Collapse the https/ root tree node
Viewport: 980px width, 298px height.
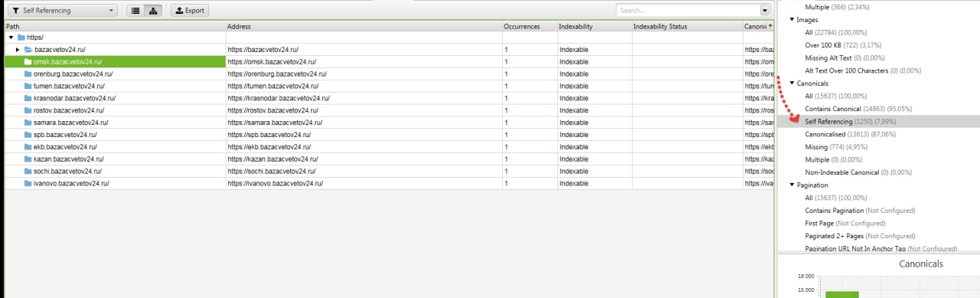pyautogui.click(x=11, y=37)
